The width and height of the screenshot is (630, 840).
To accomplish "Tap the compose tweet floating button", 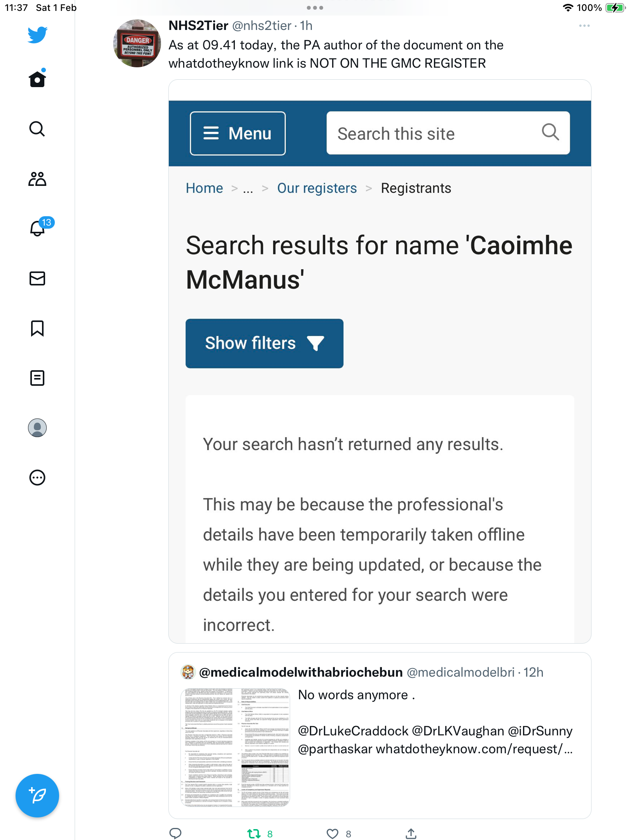I will 37,796.
